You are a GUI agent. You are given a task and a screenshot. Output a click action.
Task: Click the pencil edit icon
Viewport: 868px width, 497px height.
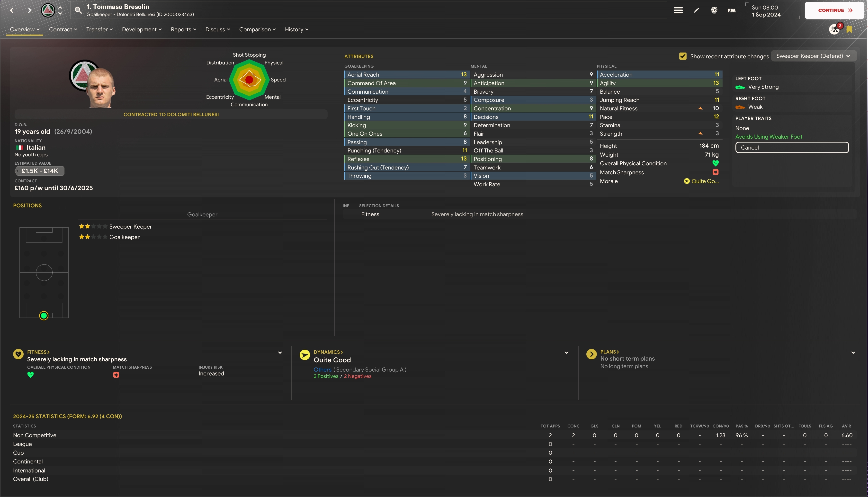click(696, 10)
